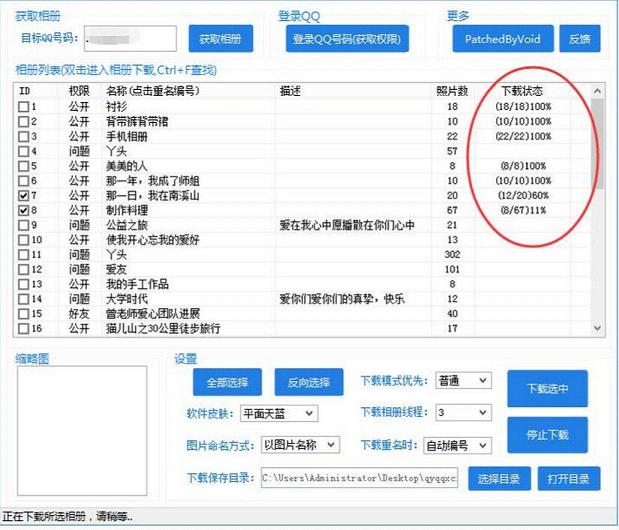Tick the checkbox for album 13 我的手工作品
The width and height of the screenshot is (619, 530).
[x=24, y=285]
